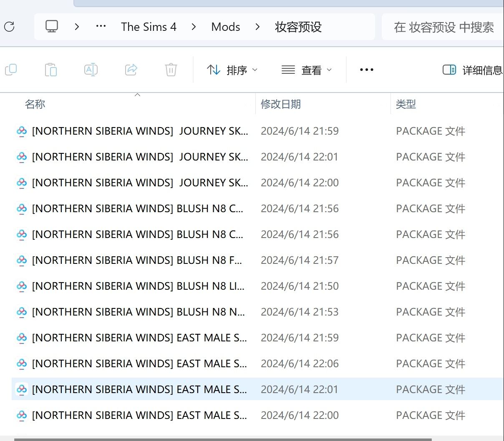Sort by 类型 column header
The width and height of the screenshot is (504, 441).
tap(406, 104)
